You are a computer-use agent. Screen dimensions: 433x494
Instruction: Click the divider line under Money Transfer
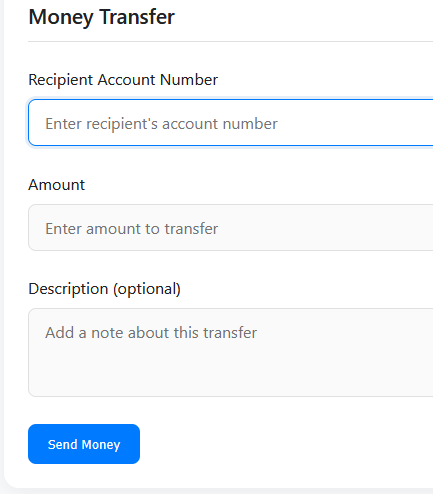pyautogui.click(x=231, y=41)
